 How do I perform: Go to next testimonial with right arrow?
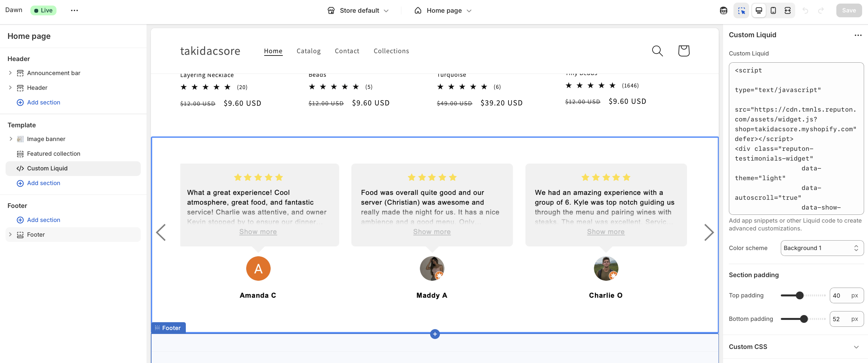point(709,232)
